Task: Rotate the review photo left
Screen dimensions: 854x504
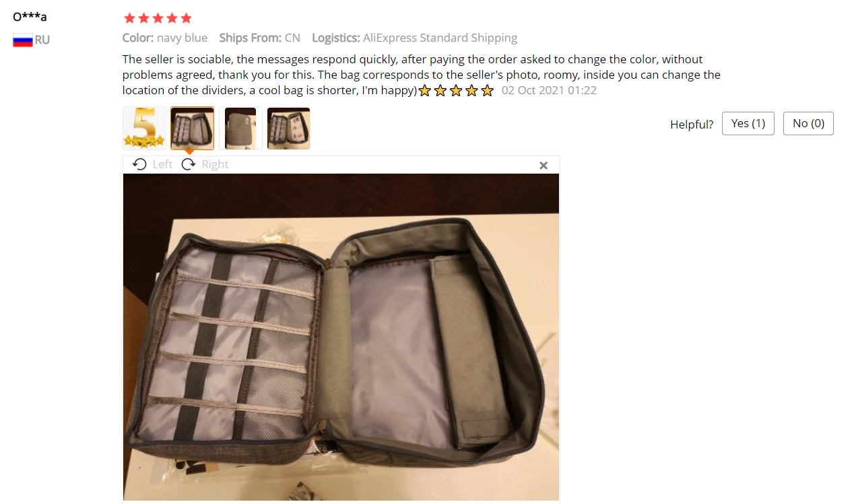Action: (x=152, y=164)
